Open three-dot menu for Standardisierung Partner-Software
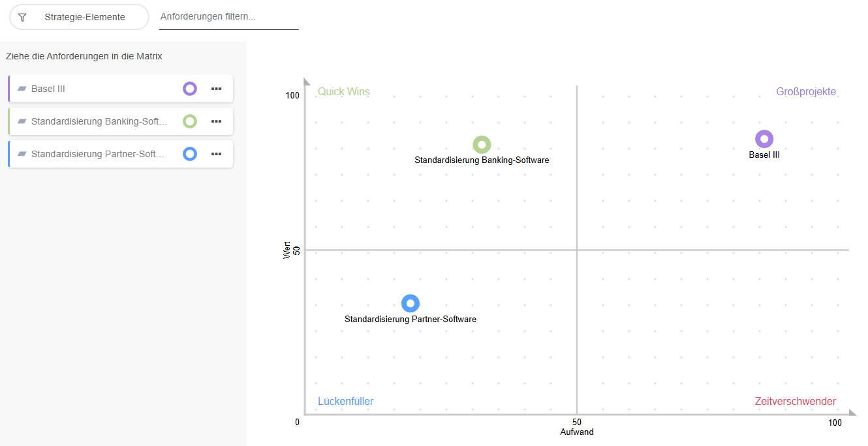The width and height of the screenshot is (868, 446). [x=217, y=154]
